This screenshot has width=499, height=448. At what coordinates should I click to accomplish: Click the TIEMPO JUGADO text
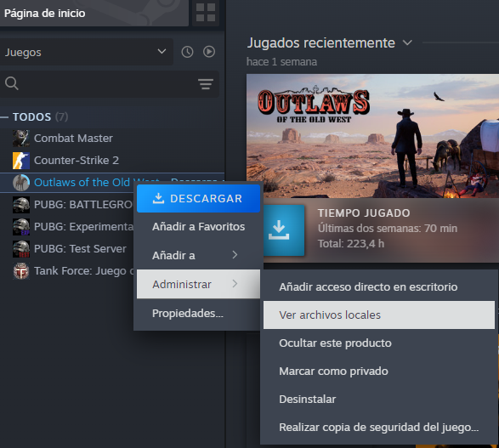pyautogui.click(x=364, y=213)
